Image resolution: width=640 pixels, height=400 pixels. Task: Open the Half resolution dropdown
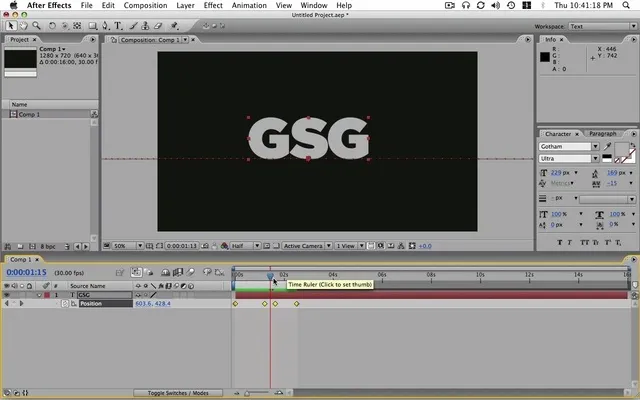[x=245, y=246]
